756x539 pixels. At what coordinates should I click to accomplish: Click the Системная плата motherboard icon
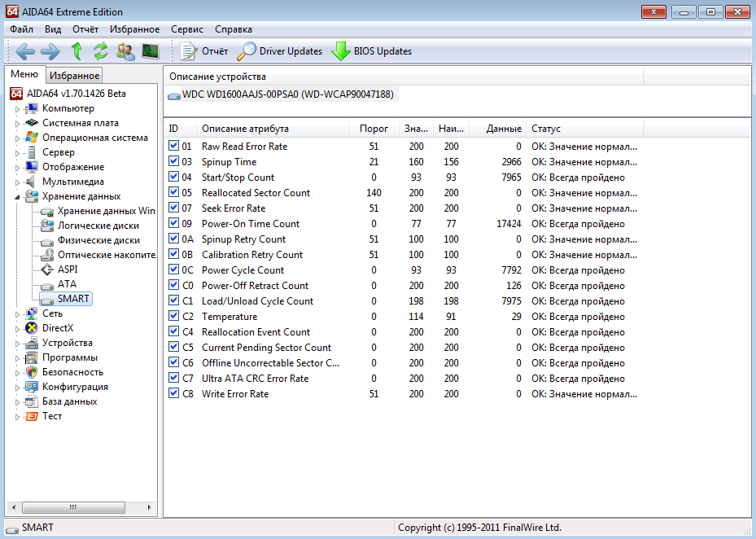pos(32,123)
